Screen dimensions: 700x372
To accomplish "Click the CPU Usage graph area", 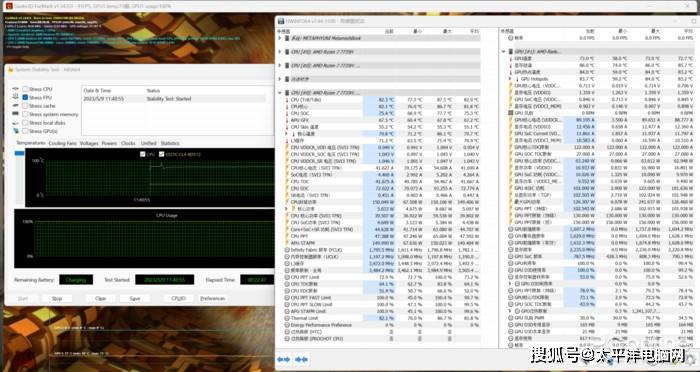I will point(144,239).
